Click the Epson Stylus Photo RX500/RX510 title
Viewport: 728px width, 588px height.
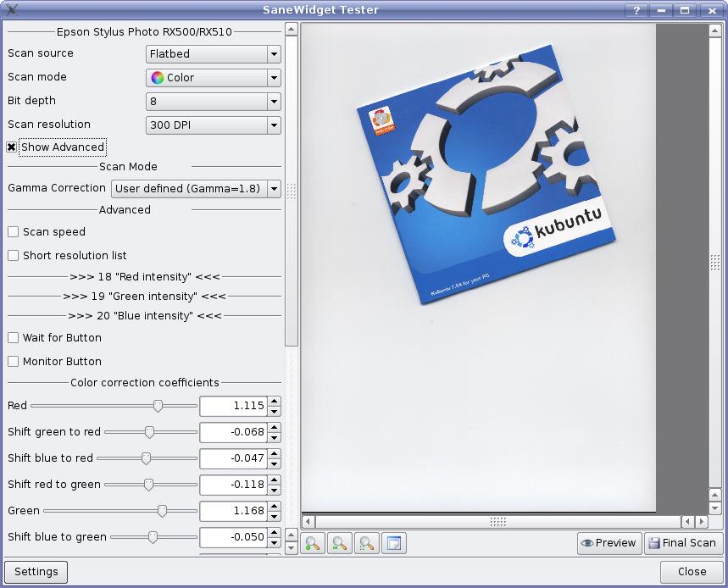tap(144, 32)
